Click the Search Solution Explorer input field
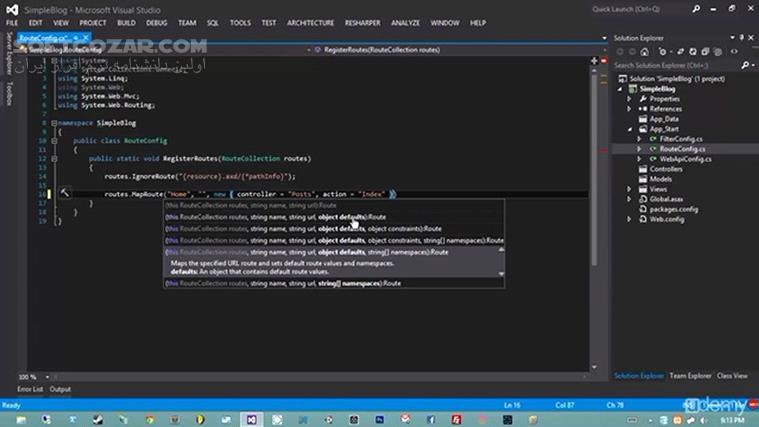 [x=676, y=65]
